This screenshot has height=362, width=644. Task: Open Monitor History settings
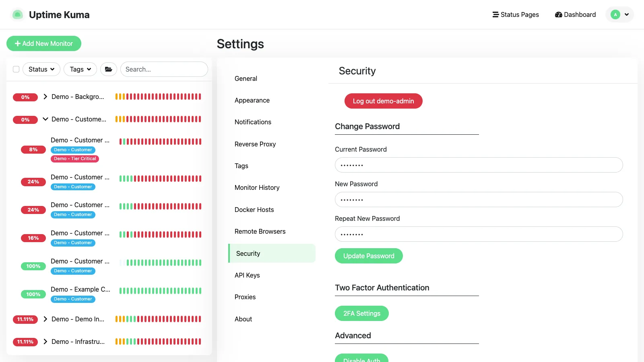272,187
